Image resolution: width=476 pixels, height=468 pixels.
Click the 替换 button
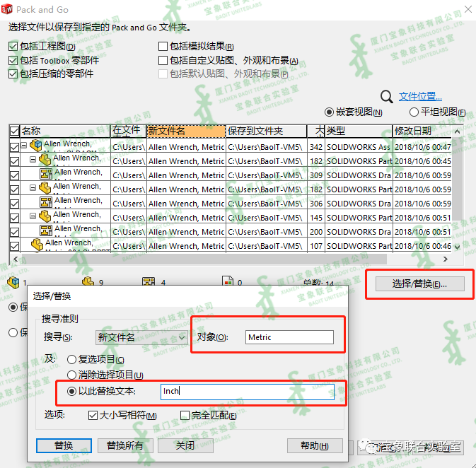click(x=64, y=445)
